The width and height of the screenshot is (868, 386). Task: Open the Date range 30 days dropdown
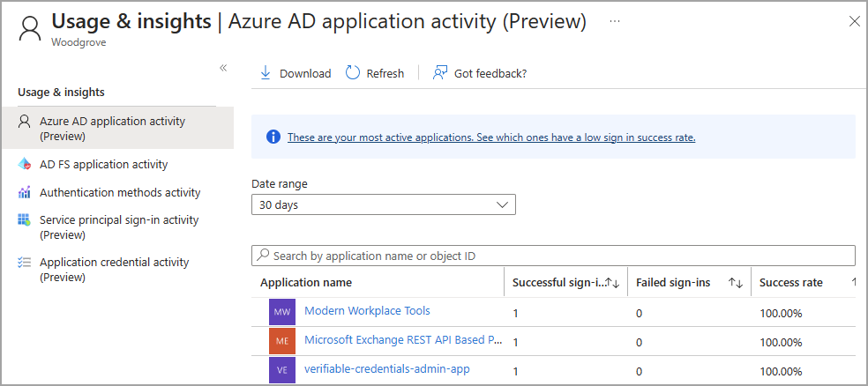click(x=384, y=204)
